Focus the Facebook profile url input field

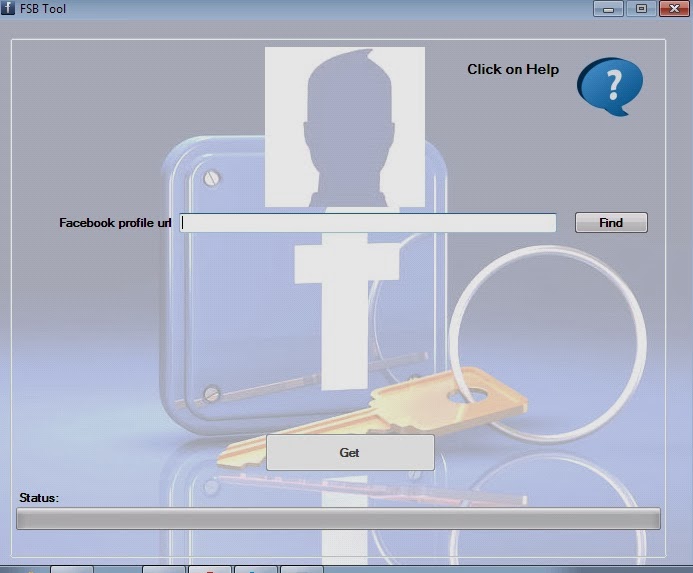tap(368, 223)
